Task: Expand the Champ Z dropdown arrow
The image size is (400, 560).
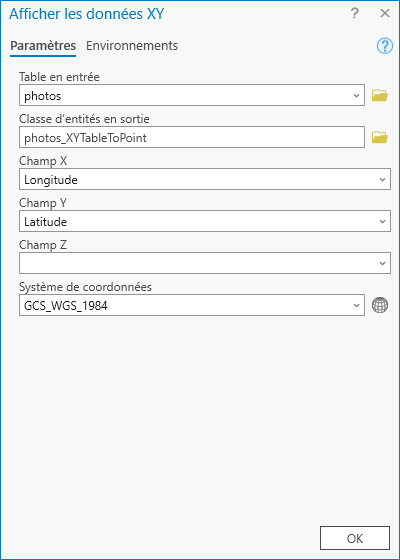Action: tap(382, 264)
